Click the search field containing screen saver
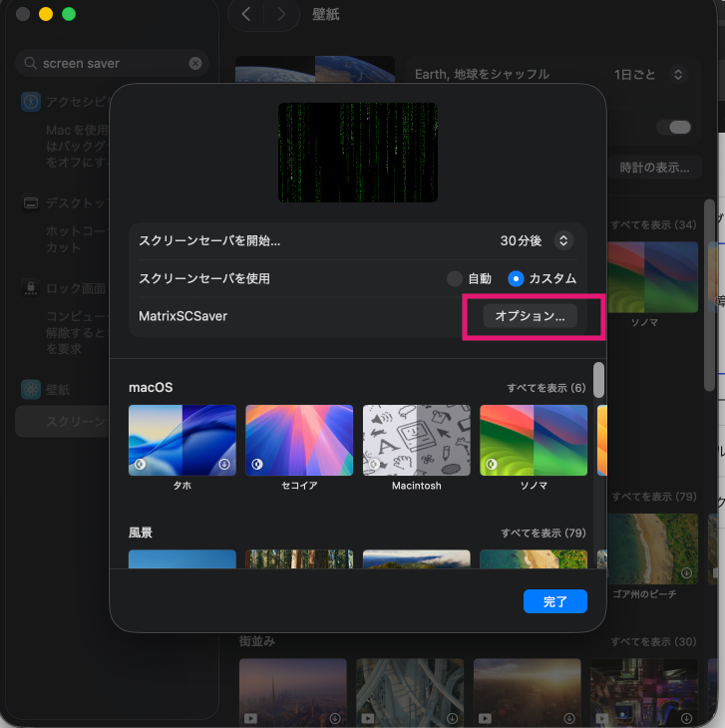The width and height of the screenshot is (725, 728). tap(112, 63)
